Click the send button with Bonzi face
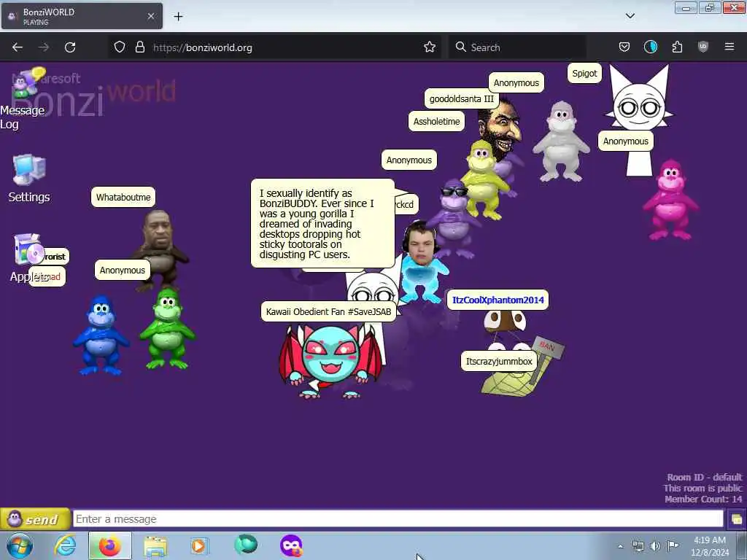Viewport: 747px width, 560px height. click(x=35, y=519)
